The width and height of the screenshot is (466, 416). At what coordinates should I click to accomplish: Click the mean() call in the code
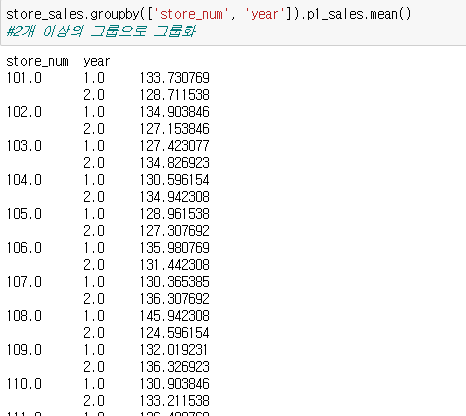[390, 14]
